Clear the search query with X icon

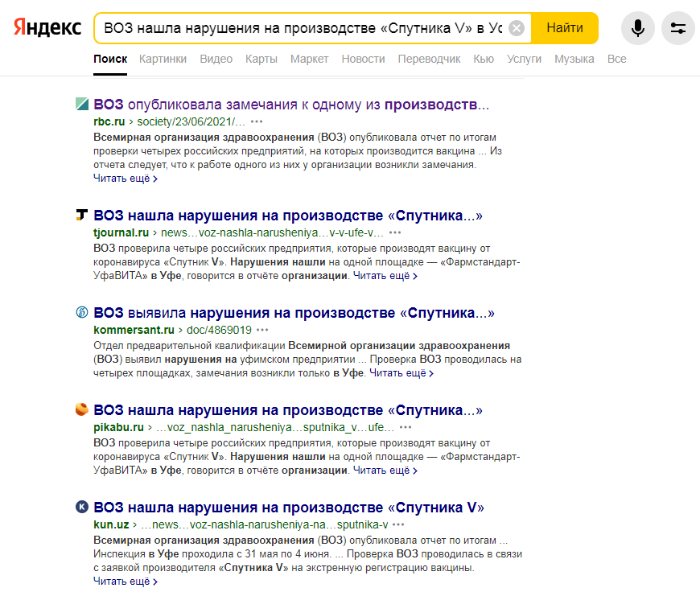coord(517,28)
